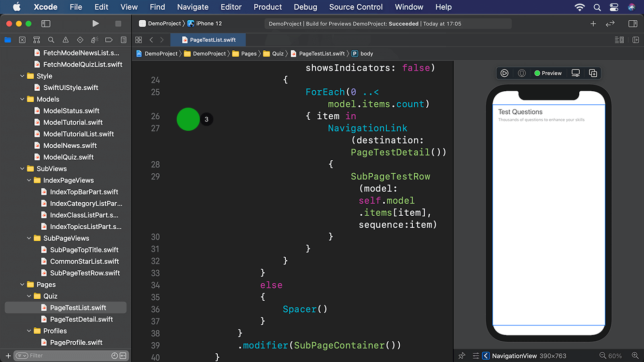This screenshot has height=362, width=644.
Task: Open the Editor menu
Action: pos(231,7)
